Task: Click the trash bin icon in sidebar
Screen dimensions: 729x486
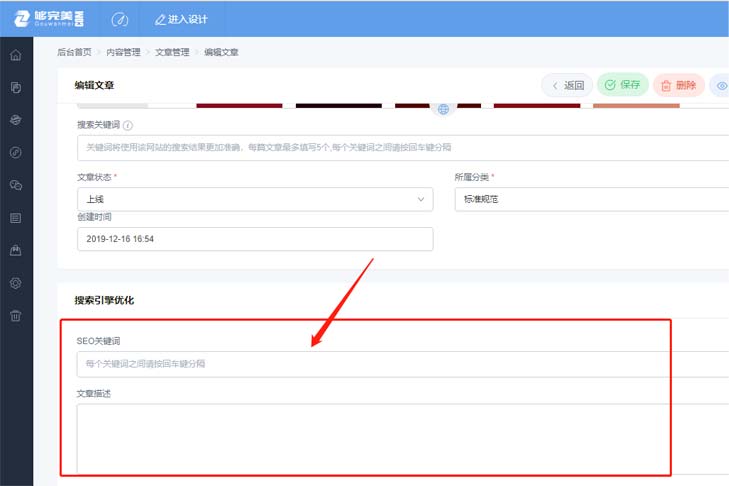Action: pos(15,316)
